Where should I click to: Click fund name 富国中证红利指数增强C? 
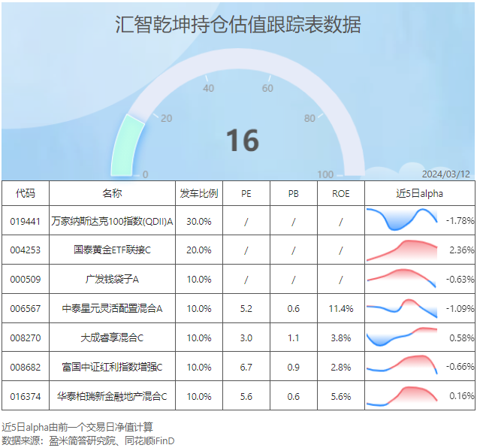[112, 367]
